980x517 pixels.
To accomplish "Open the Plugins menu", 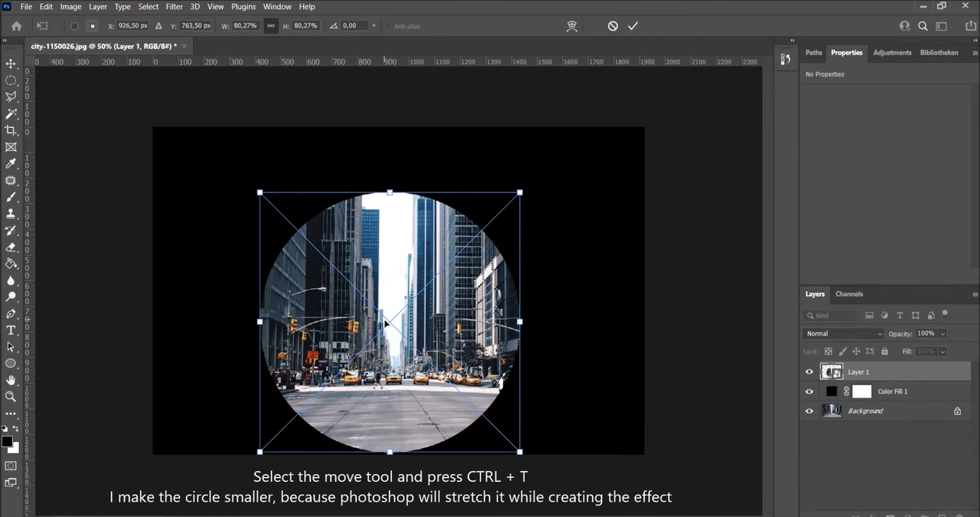I will (x=243, y=7).
